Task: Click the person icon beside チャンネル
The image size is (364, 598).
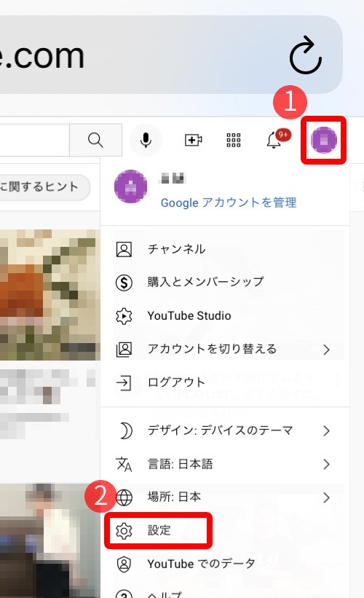Action: [124, 249]
